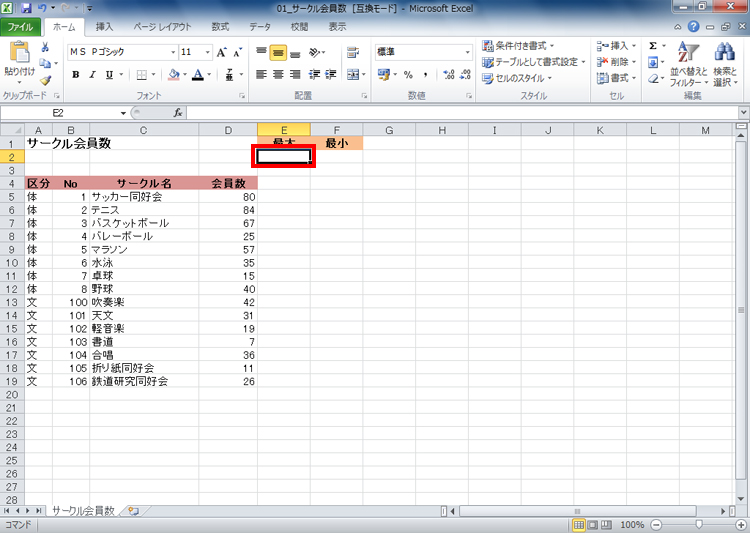
Task: Open テーブルとして書式設定 menu
Action: coord(534,62)
